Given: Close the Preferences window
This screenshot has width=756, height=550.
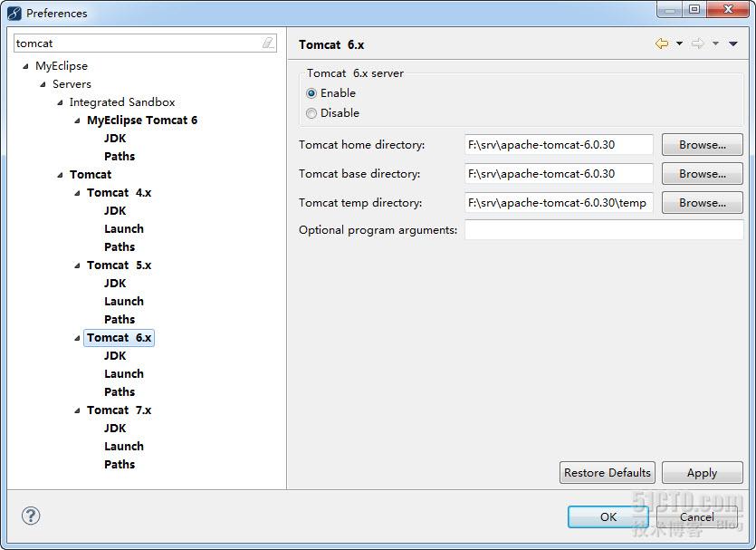Looking at the screenshot, I should click(x=729, y=9).
